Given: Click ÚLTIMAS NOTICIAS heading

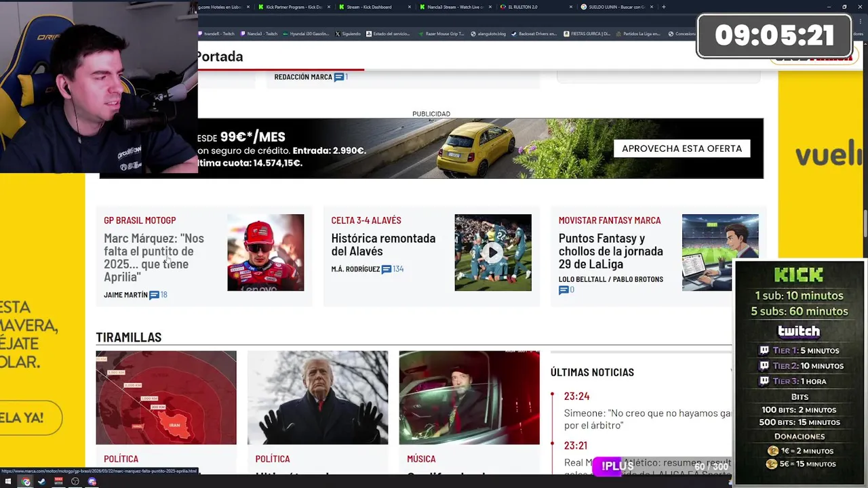Looking at the screenshot, I should tap(592, 372).
